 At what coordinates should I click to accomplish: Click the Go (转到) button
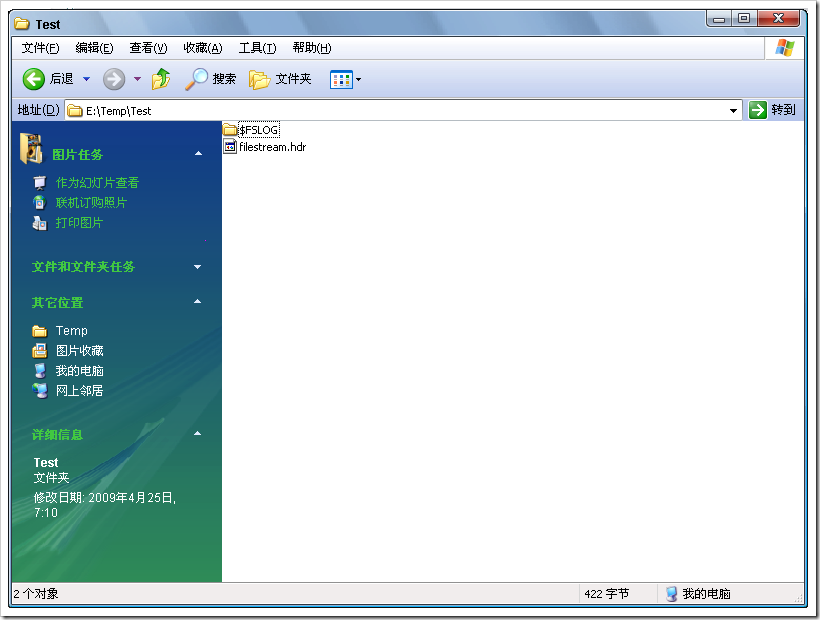pos(772,110)
